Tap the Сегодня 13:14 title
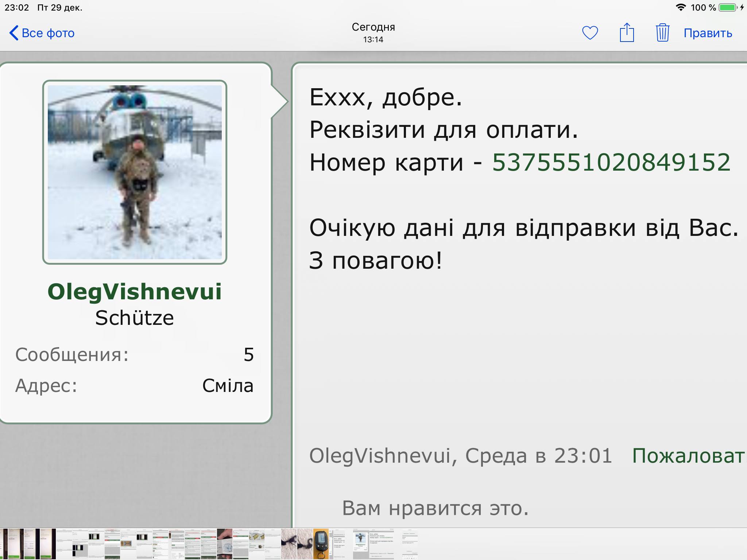The image size is (747, 560). coord(373,33)
